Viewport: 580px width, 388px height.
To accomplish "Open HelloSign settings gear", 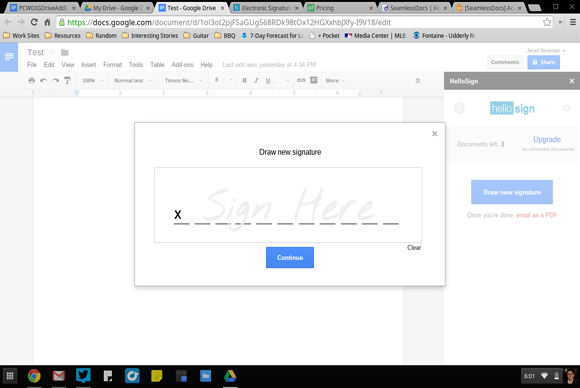I will 566,108.
